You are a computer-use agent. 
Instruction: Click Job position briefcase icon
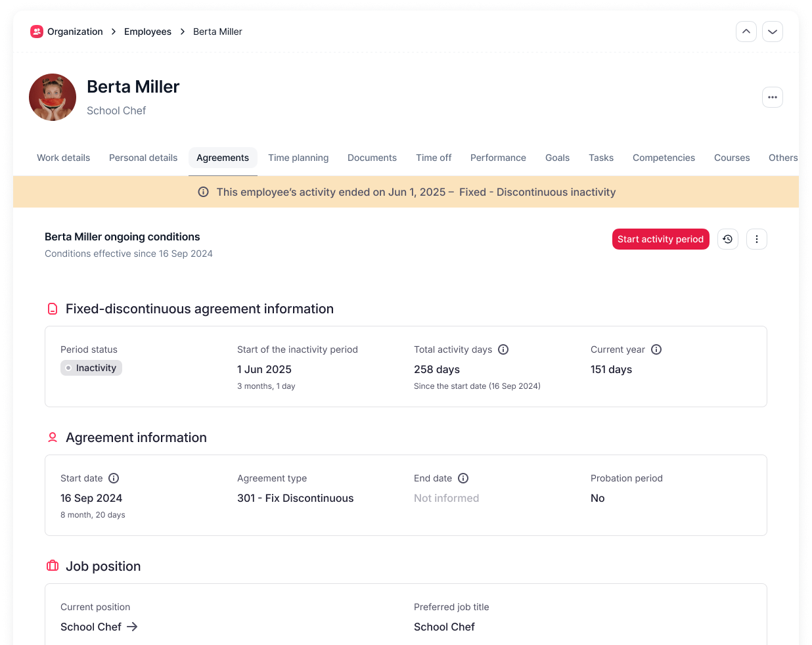pyautogui.click(x=53, y=566)
